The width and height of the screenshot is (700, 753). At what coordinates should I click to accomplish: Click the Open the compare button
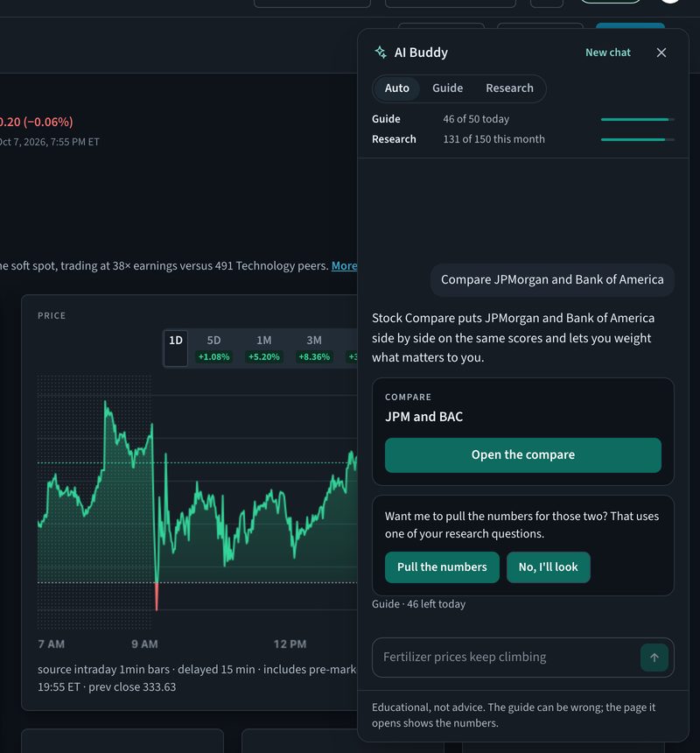point(523,454)
